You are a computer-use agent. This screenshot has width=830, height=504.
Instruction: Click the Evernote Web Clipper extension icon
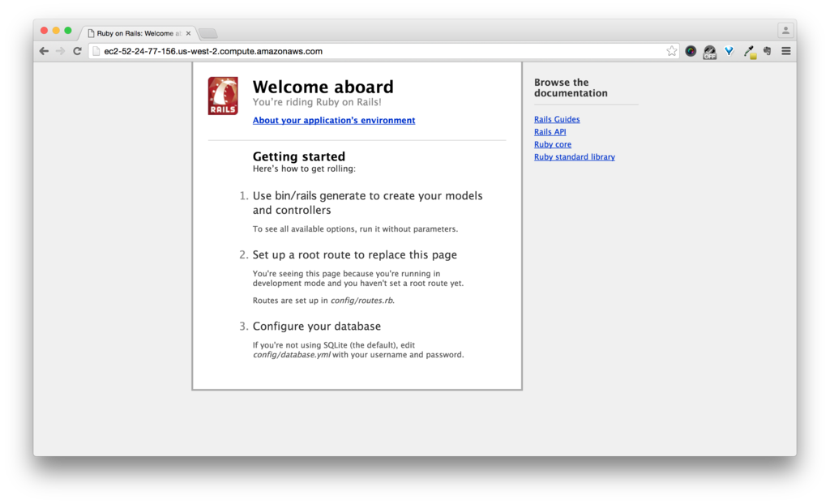click(767, 50)
